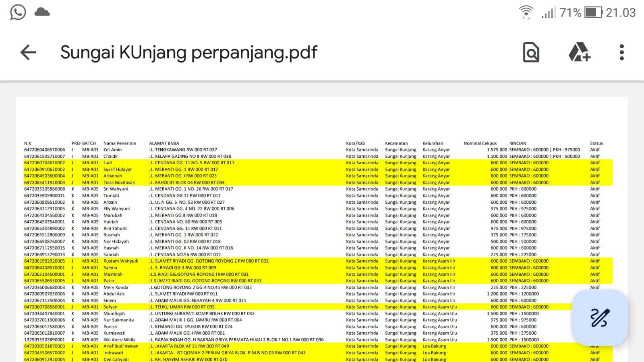Select name Chaidir
The width and height of the screenshot is (644, 362).
pos(111,156)
